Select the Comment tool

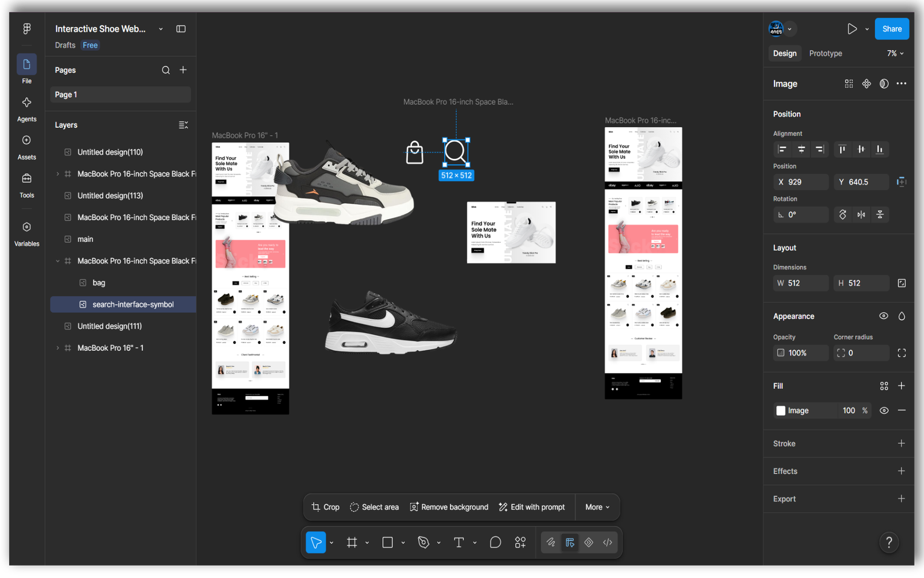pyautogui.click(x=495, y=542)
